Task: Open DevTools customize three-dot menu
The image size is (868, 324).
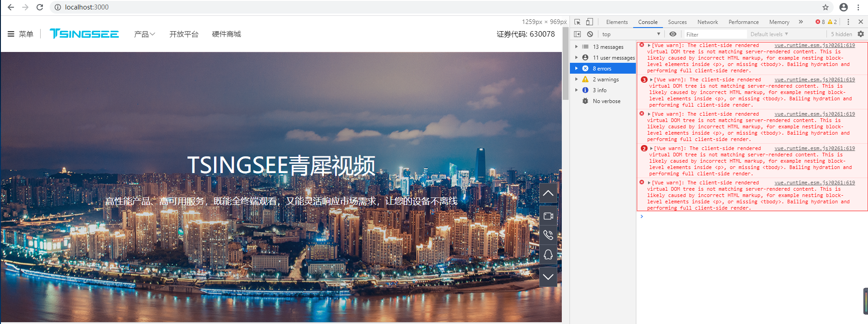Action: pyautogui.click(x=848, y=22)
